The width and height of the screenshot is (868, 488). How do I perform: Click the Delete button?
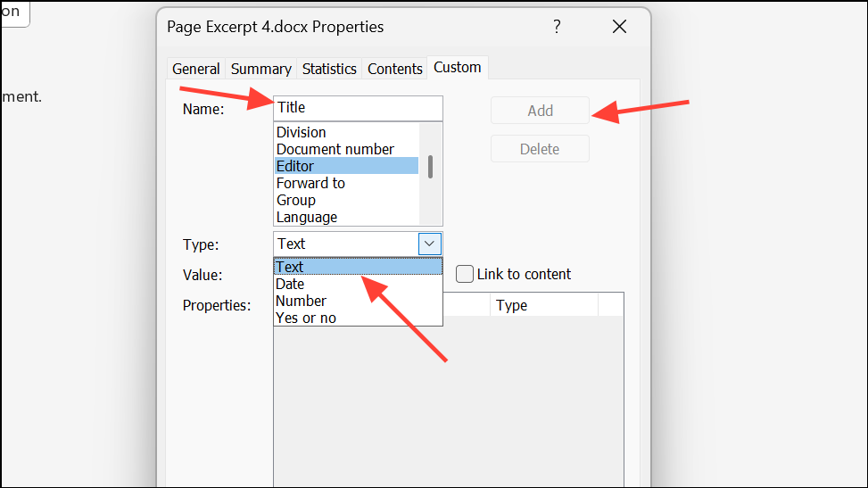tap(540, 149)
